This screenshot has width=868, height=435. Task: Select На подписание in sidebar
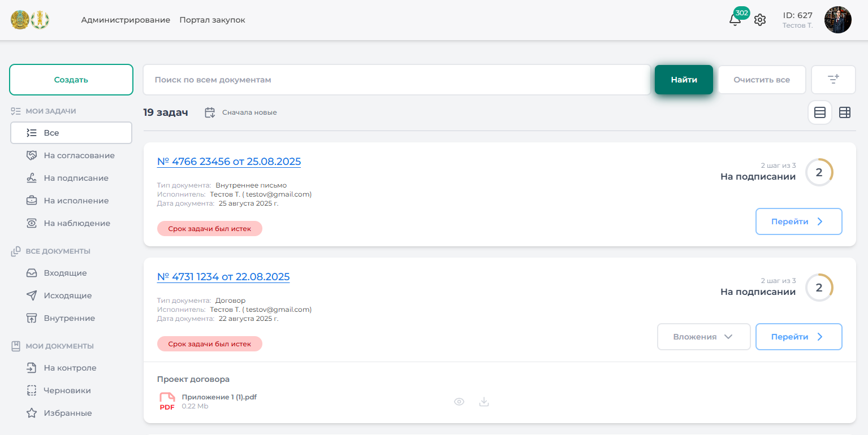coord(76,178)
